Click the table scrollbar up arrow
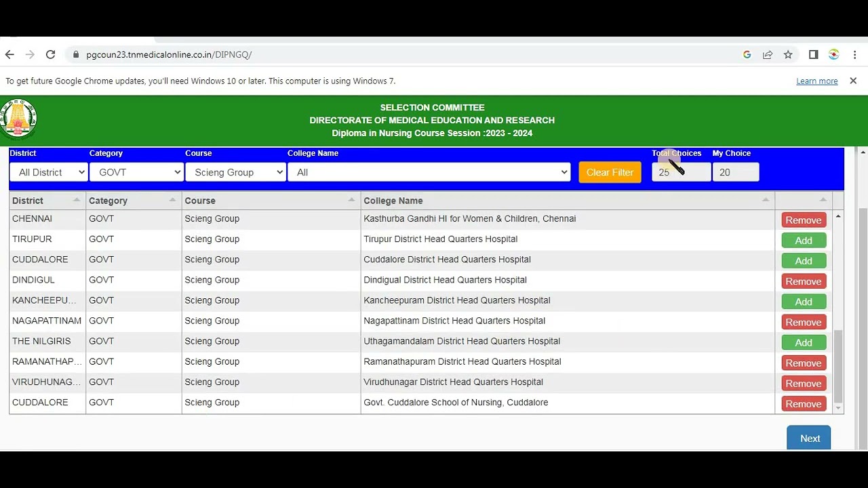Viewport: 868px width, 488px height. point(838,216)
